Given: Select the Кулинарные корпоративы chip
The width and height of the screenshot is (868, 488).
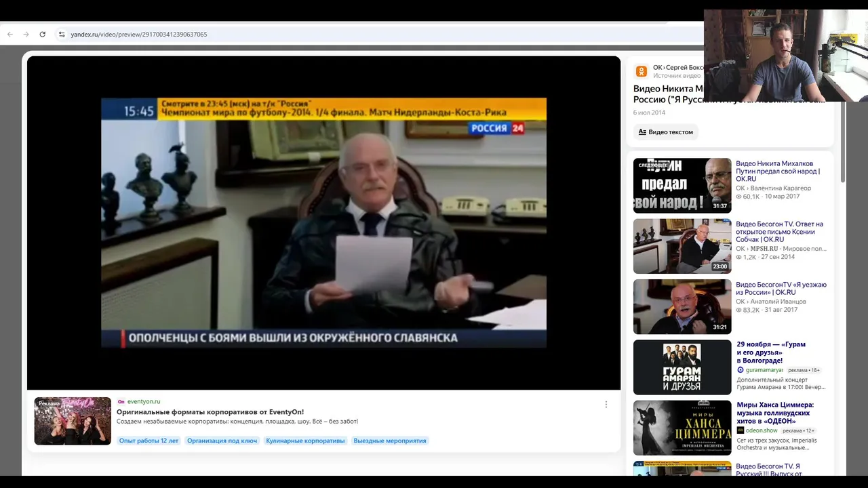Looking at the screenshot, I should tap(305, 441).
